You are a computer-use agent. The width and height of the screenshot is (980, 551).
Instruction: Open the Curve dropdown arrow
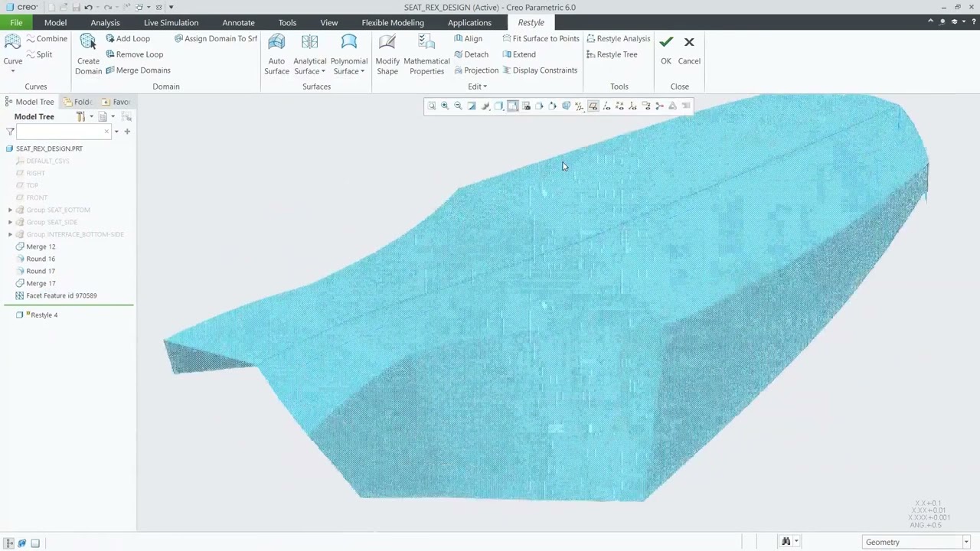(x=12, y=71)
